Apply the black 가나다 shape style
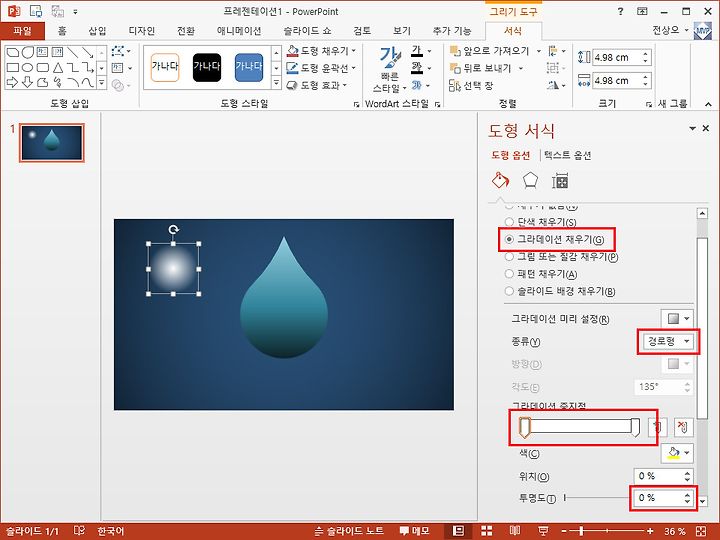 (x=207, y=67)
